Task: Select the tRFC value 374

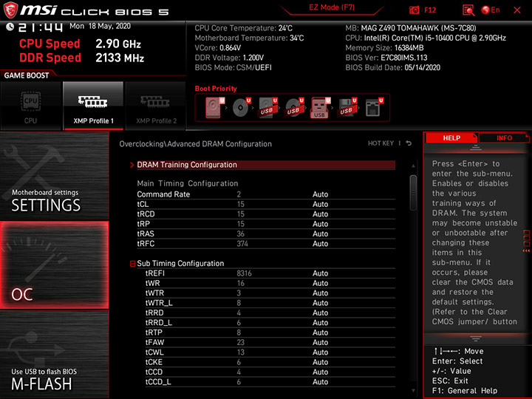Action: point(242,244)
